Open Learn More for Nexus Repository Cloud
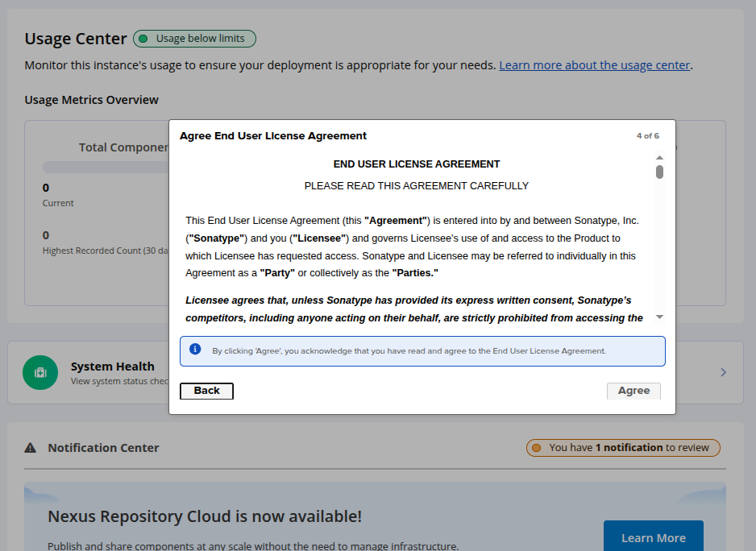Viewport: 756px width, 551px height. pos(653,537)
